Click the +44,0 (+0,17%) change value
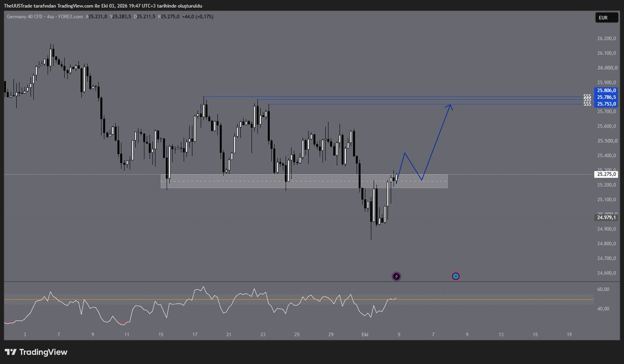The image size is (624, 364). click(x=199, y=17)
